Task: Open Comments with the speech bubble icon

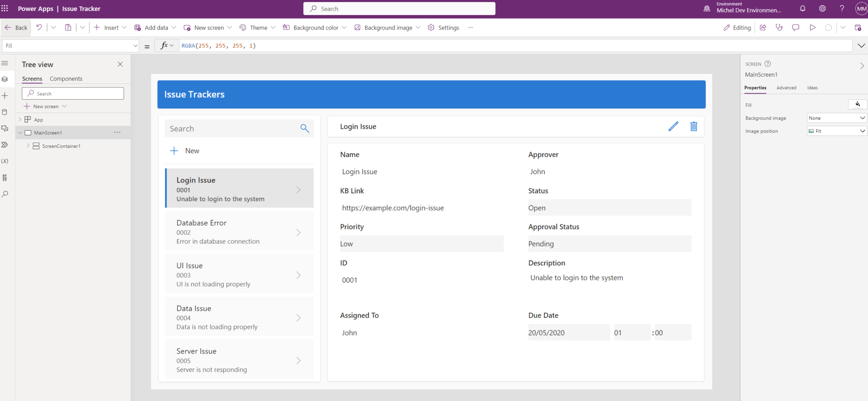Action: coord(796,27)
